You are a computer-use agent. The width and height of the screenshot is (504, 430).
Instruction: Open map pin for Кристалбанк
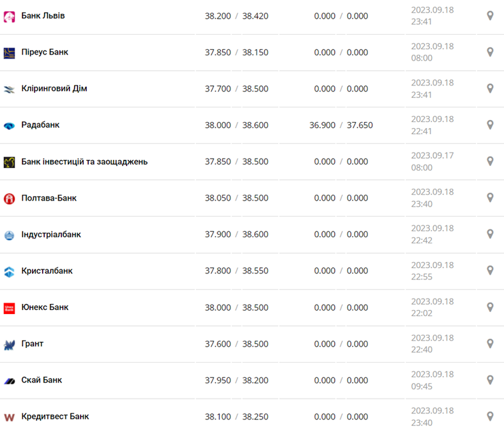tap(490, 271)
